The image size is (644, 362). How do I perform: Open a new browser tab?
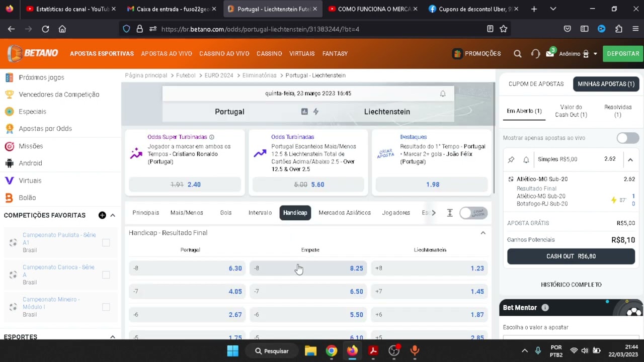point(534,9)
